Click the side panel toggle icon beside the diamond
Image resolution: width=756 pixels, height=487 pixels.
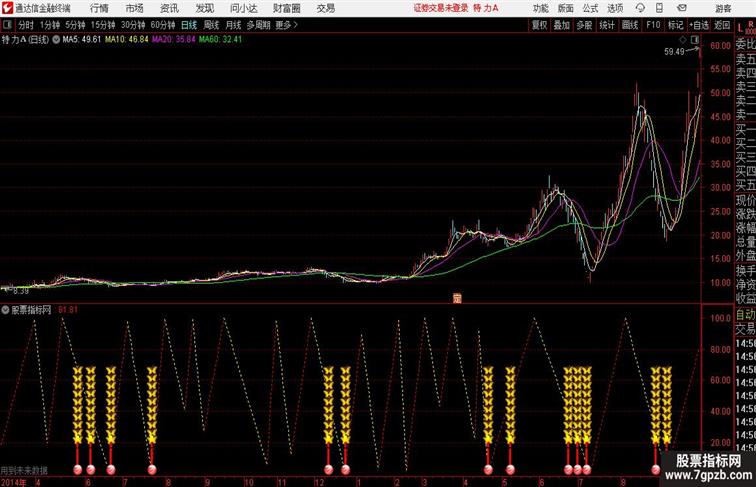694,40
